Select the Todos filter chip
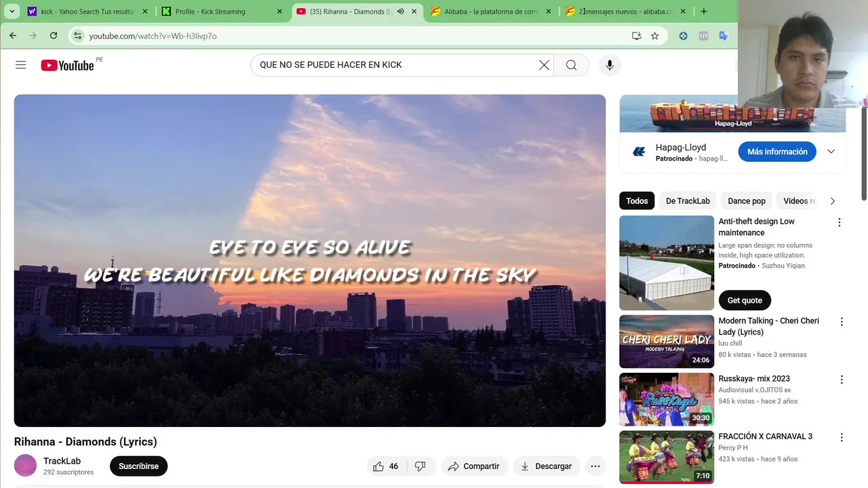Viewport: 868px width, 488px height. pyautogui.click(x=637, y=201)
